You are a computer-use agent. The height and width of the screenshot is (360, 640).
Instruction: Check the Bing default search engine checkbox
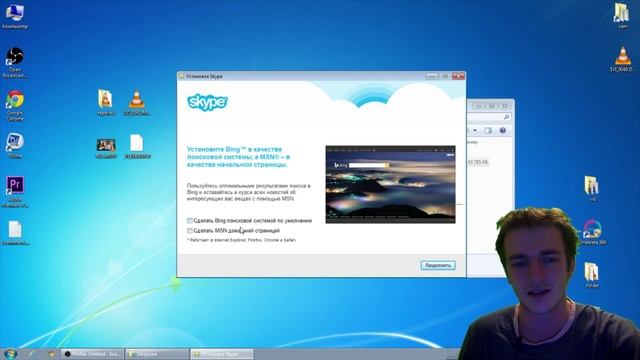pos(190,221)
